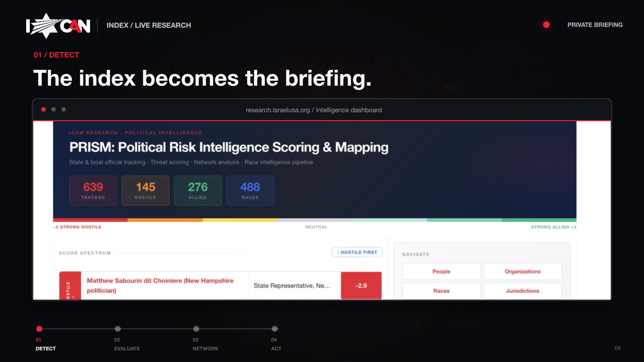Click the orange spectrum bar segment
This screenshot has width=644, height=362.
point(165,220)
